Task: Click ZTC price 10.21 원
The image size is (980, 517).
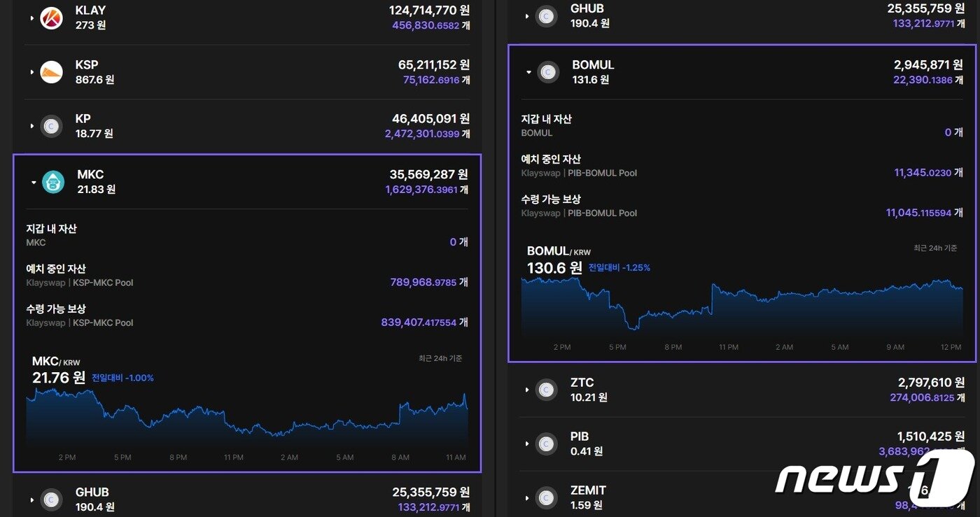Action: 589,397
